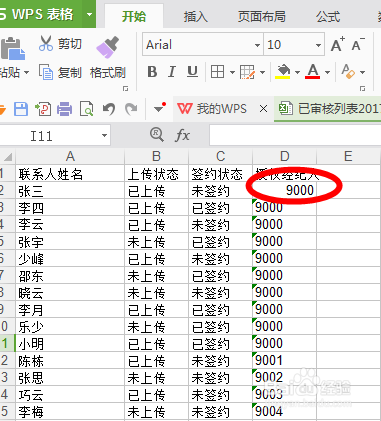Click the Name Box showing I11

pyautogui.click(x=55, y=136)
